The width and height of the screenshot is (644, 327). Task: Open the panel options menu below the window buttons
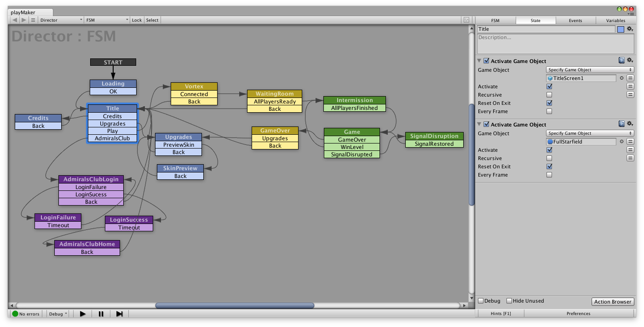pos(630,14)
